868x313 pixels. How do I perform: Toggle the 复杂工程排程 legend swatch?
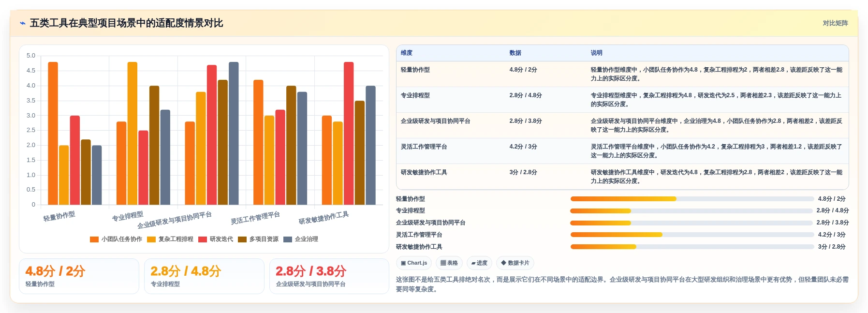151,239
